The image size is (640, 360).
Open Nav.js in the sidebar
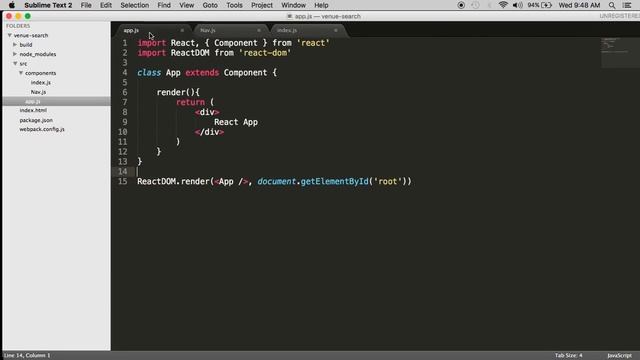click(x=38, y=92)
